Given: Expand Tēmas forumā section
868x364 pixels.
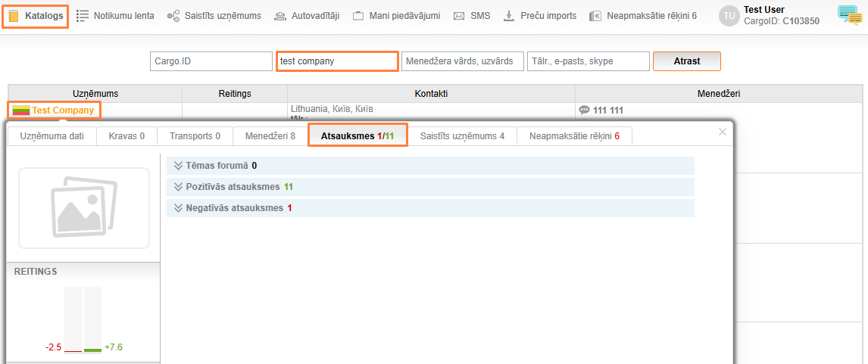Looking at the screenshot, I should pos(216,165).
